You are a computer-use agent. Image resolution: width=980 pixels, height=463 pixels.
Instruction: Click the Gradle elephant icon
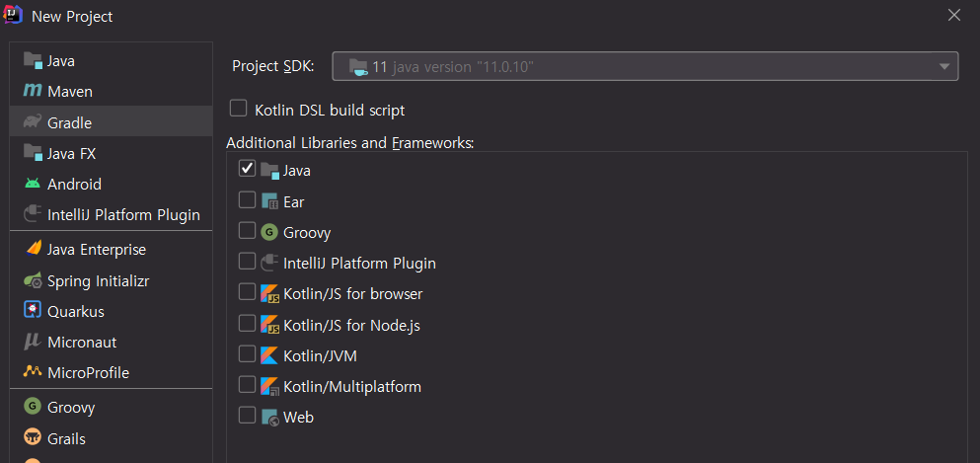click(33, 122)
